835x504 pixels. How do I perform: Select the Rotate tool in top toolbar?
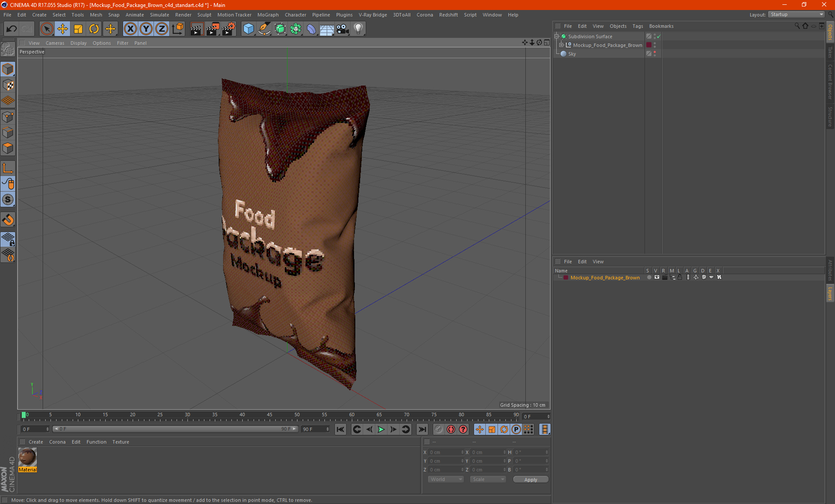(94, 29)
